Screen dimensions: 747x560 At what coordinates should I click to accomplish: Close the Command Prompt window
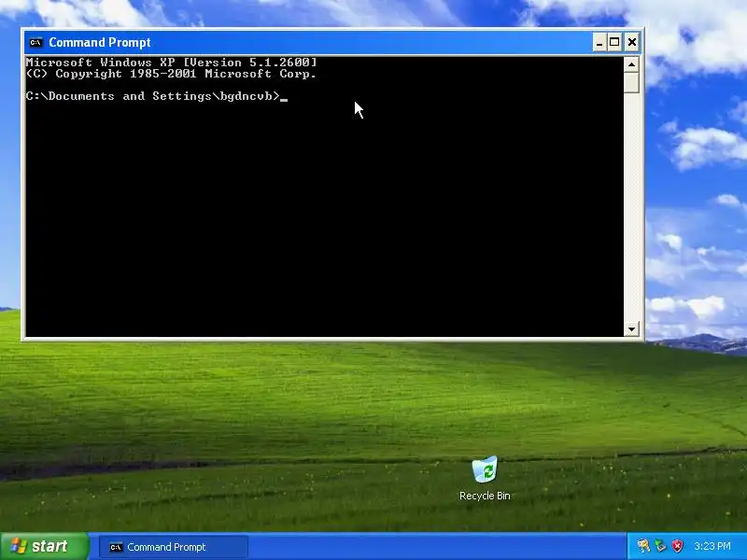[x=632, y=42]
